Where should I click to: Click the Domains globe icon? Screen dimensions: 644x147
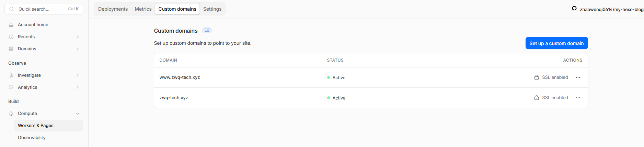[x=11, y=49]
